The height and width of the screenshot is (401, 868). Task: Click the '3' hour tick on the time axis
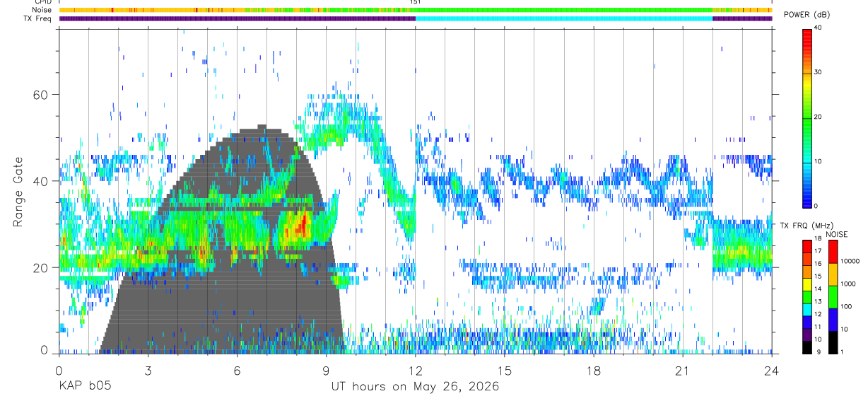148,370
